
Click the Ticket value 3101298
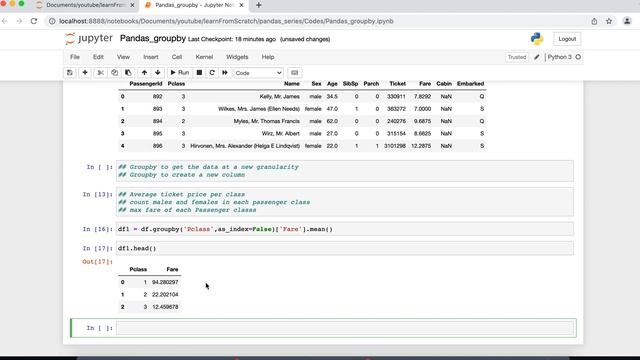[395, 146]
